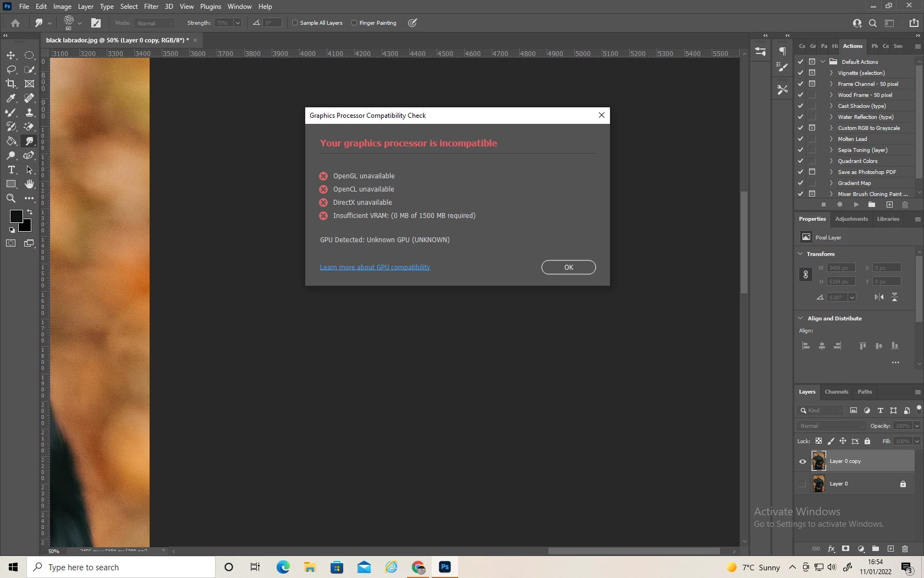Click the Play action button
This screenshot has height=578, width=924.
coord(856,205)
